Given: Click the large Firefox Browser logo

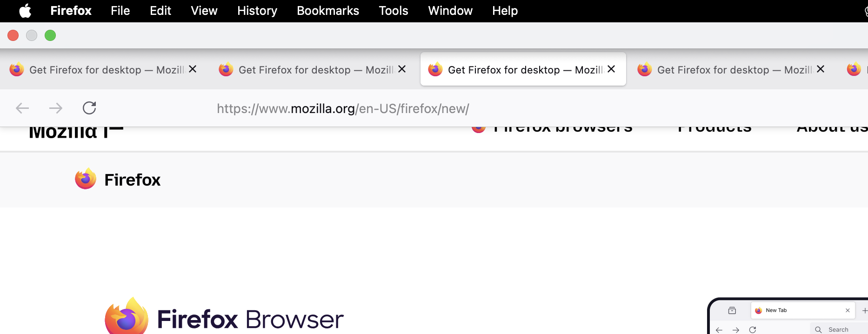Looking at the screenshot, I should tap(224, 317).
